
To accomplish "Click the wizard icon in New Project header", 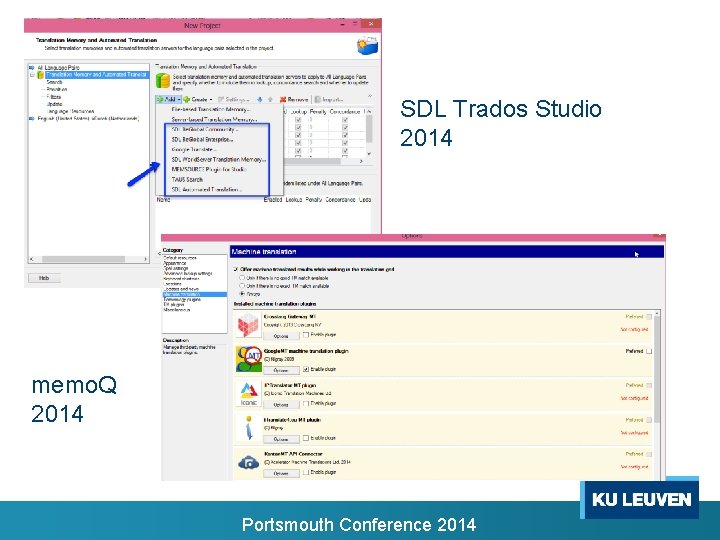I will click(x=367, y=46).
